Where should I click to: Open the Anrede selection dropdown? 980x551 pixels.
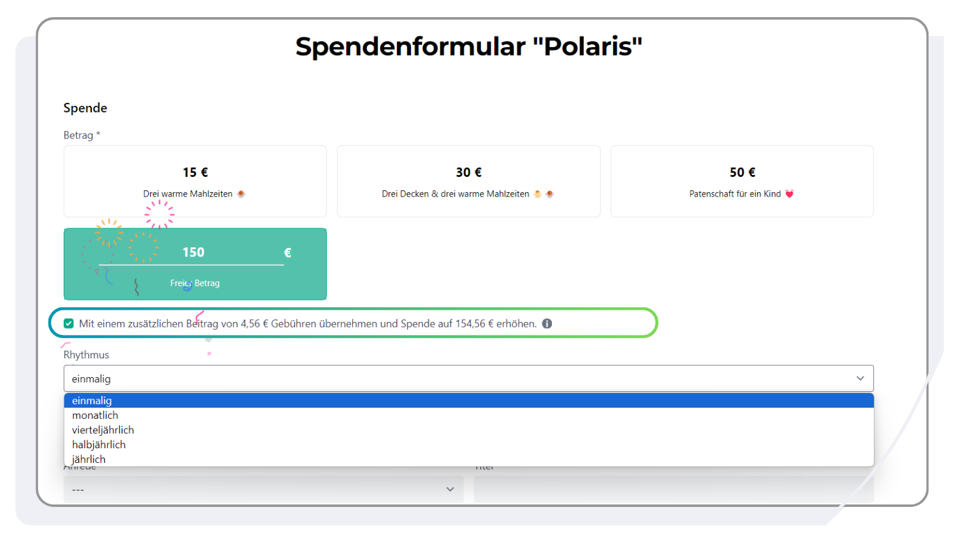(263, 489)
